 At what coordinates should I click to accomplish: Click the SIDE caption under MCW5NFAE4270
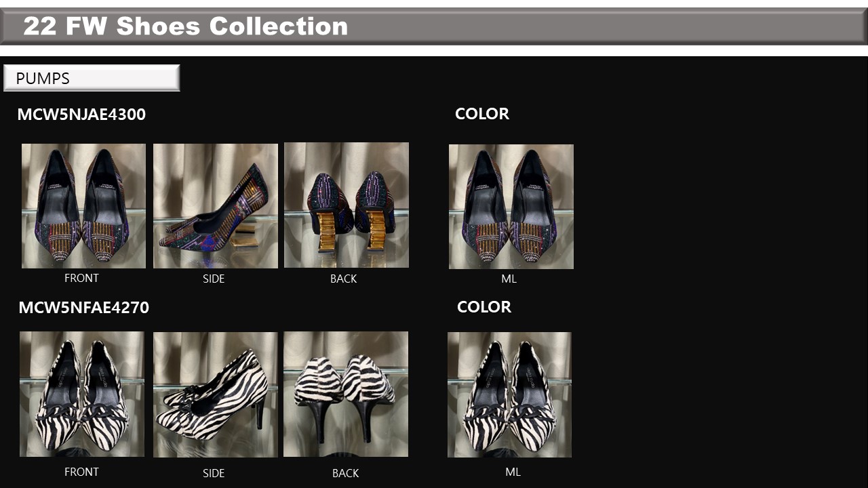[x=214, y=474]
